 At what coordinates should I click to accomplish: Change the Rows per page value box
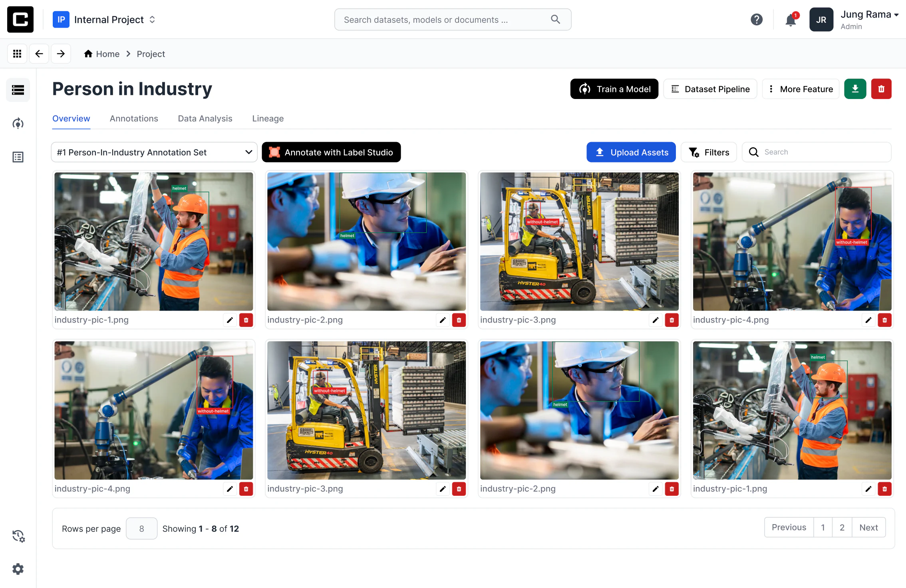tap(141, 529)
